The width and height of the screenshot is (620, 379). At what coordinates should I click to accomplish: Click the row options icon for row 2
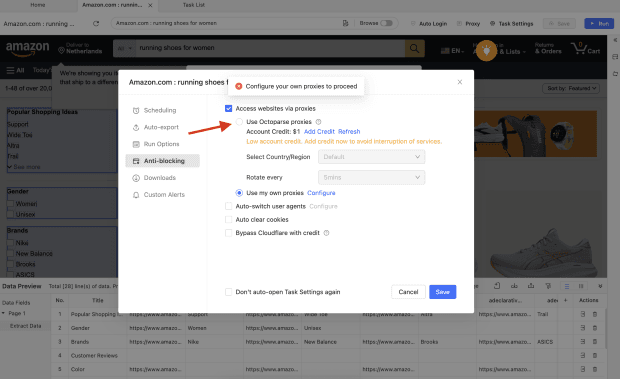coord(582,328)
